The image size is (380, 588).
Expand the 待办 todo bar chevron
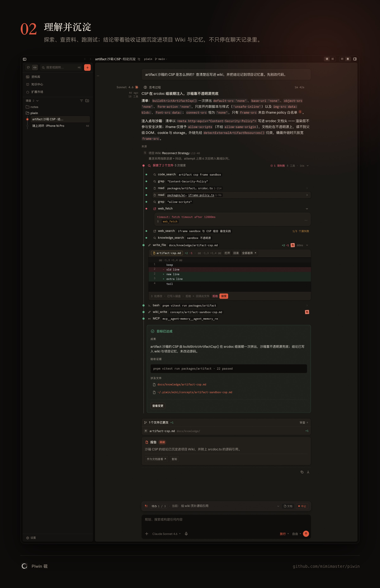[278, 506]
